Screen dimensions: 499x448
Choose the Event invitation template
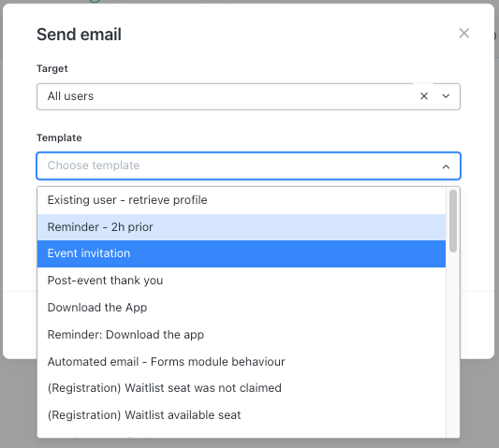pos(242,253)
